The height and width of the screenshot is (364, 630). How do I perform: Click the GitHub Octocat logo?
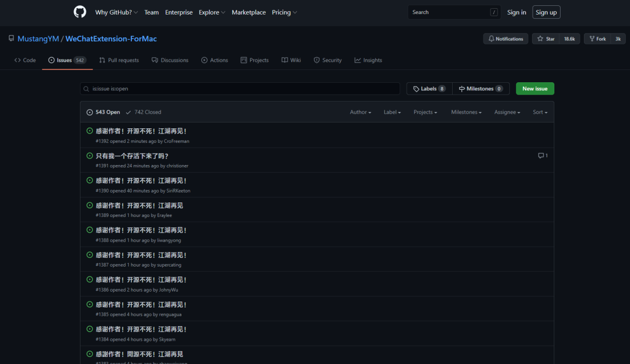80,12
